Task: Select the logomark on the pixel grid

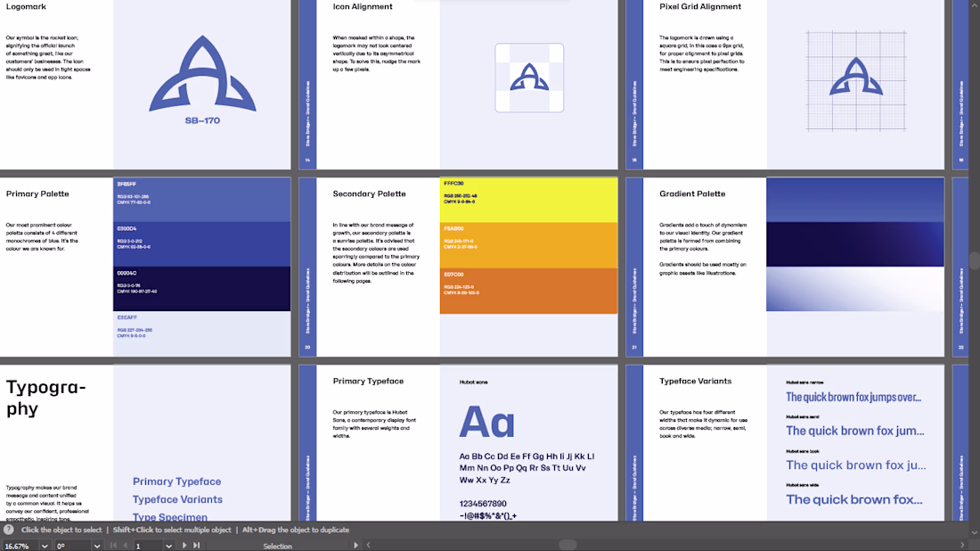Action: tap(856, 77)
